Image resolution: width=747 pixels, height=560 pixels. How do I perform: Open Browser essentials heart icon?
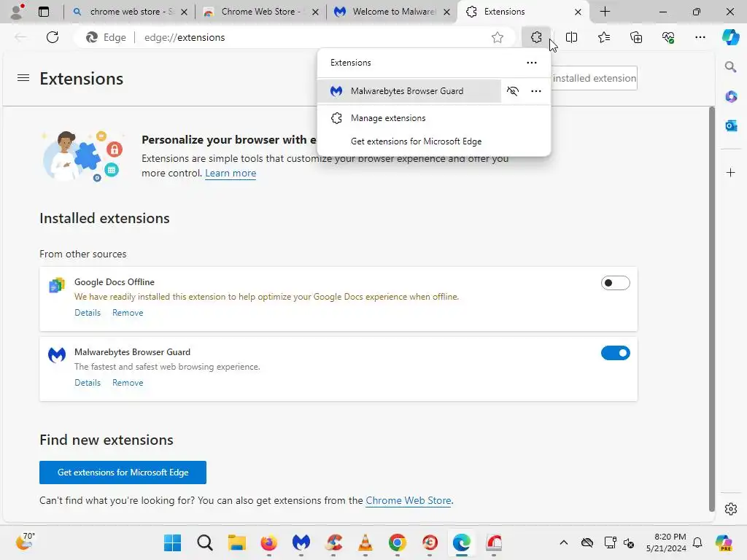(x=668, y=37)
